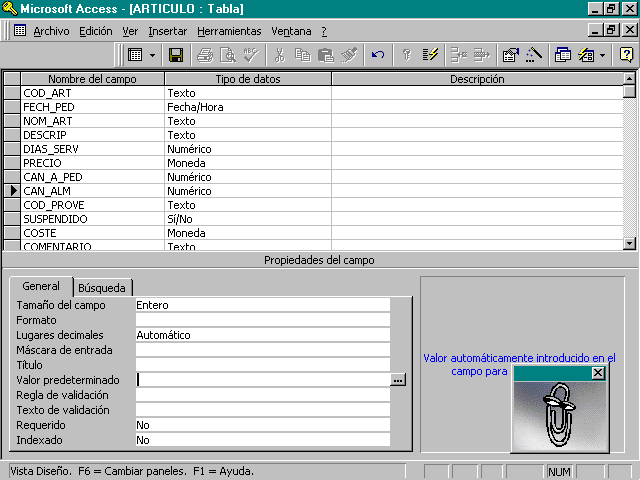Click the Tamaño del campo value Entero

point(262,305)
